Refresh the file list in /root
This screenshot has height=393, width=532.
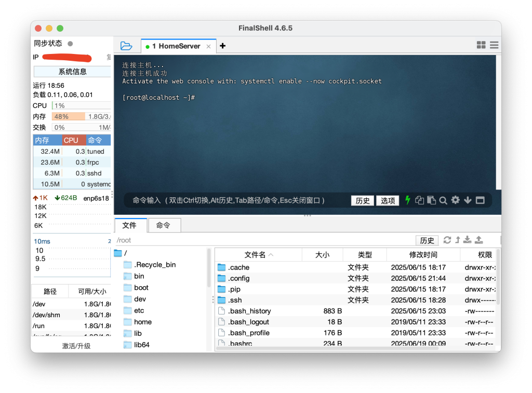pyautogui.click(x=447, y=240)
